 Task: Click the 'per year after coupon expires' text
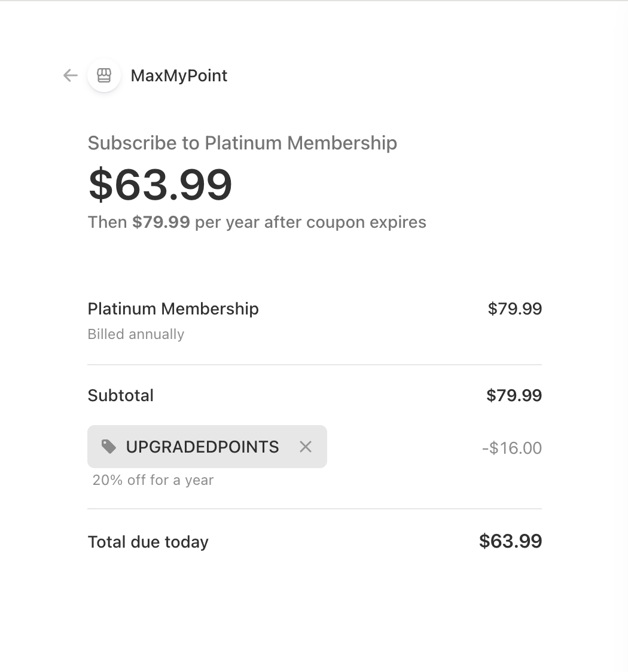310,222
